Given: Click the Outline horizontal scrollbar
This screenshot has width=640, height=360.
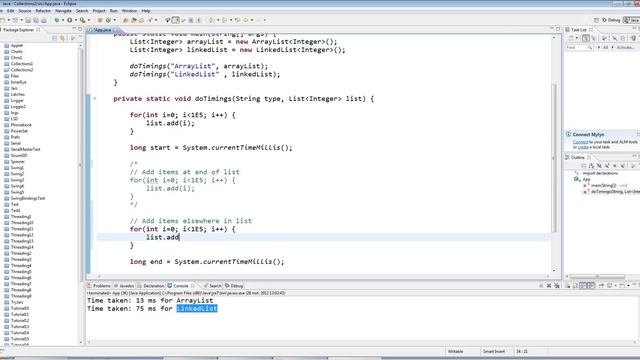Looking at the screenshot, I should coord(597,276).
